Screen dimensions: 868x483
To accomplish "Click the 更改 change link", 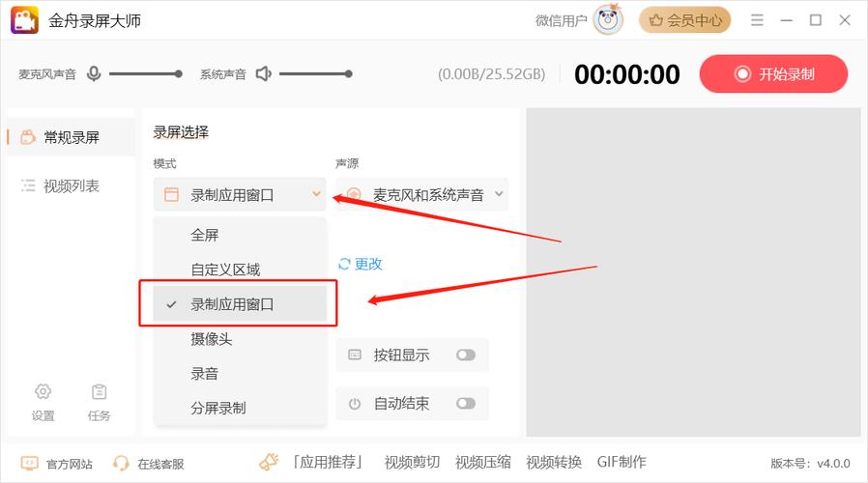I will point(368,264).
